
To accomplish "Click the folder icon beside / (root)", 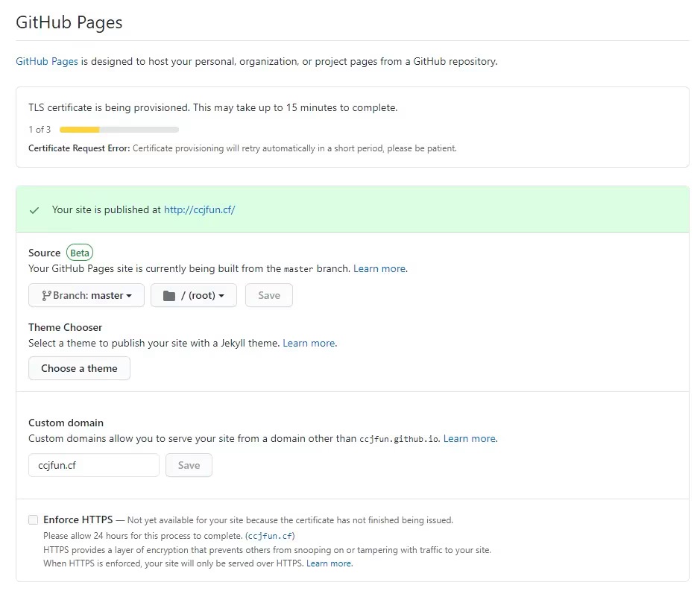I will pyautogui.click(x=168, y=296).
